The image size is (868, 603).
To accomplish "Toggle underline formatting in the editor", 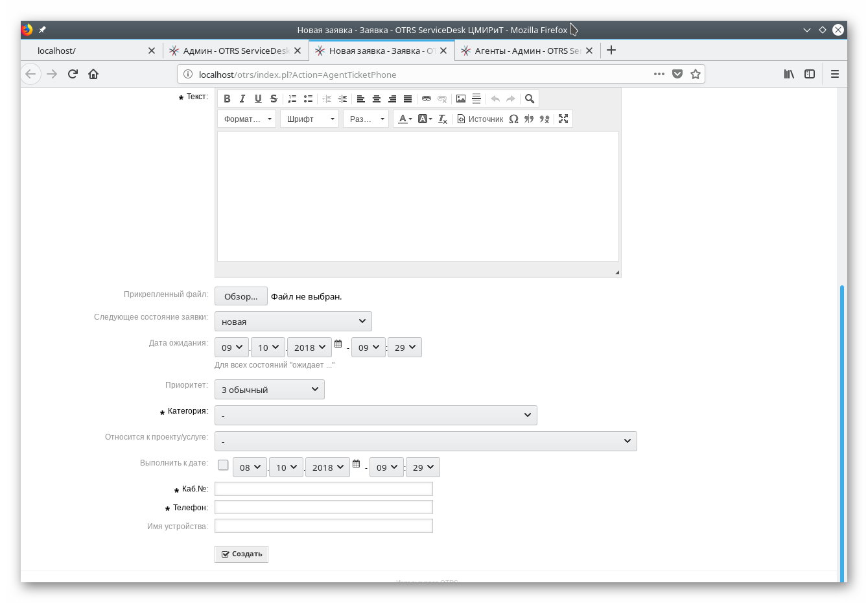I will (258, 99).
